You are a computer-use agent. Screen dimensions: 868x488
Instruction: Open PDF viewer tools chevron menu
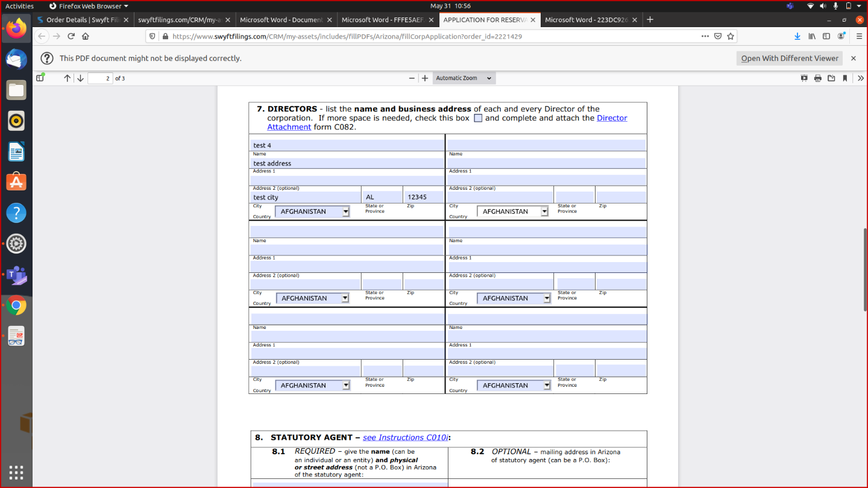pyautogui.click(x=860, y=78)
